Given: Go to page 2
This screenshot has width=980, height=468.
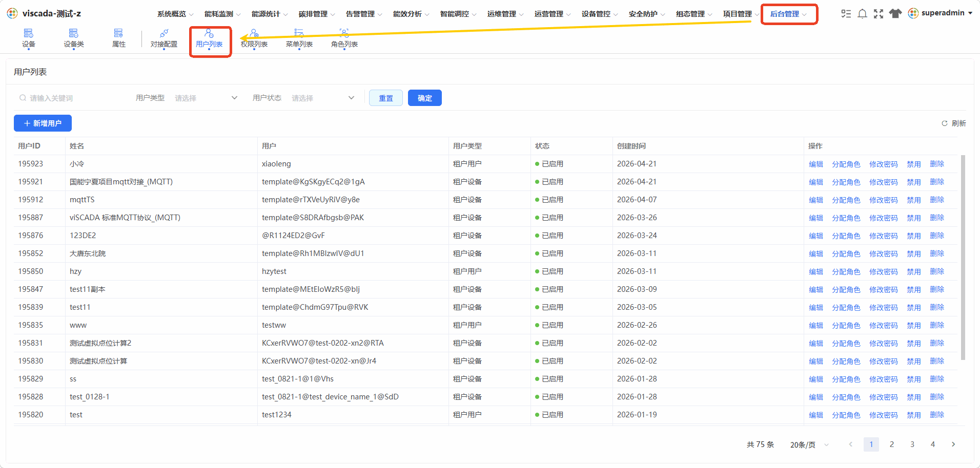Looking at the screenshot, I should [892, 444].
